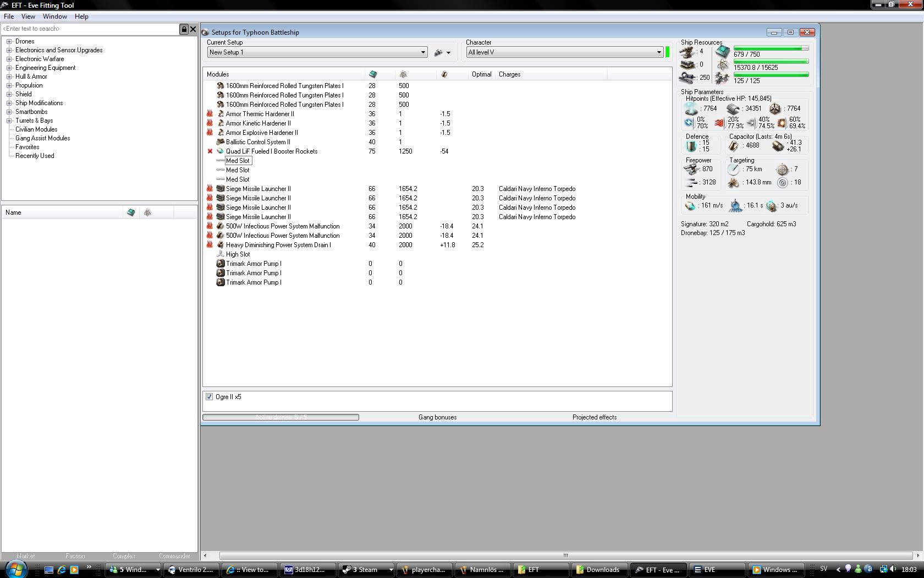Open the Character dropdown showing All level V
The image size is (924, 578).
[x=565, y=52]
